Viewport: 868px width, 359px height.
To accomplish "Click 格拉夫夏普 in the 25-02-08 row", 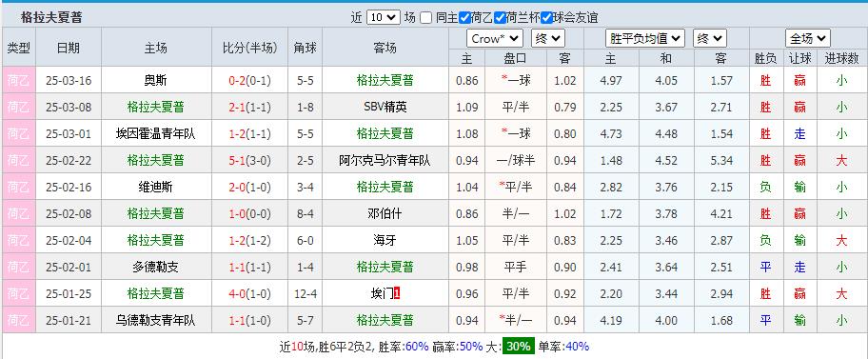I will [155, 213].
